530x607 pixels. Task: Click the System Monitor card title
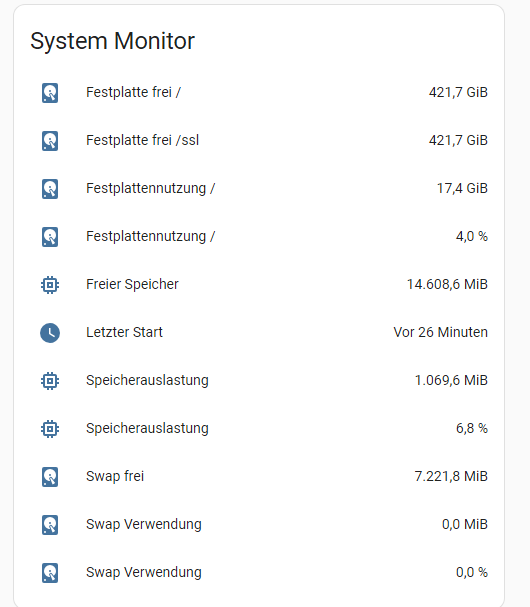112,41
